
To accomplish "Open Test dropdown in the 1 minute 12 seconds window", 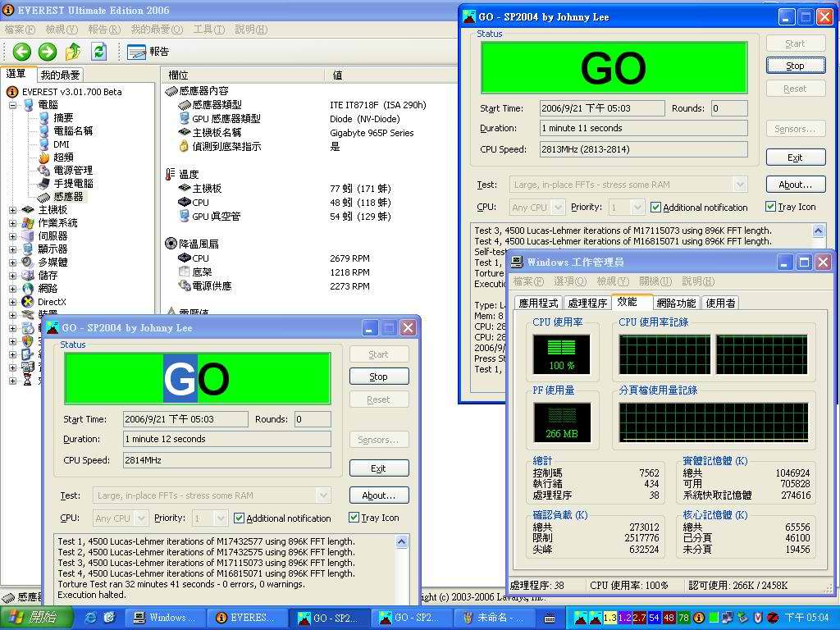I will [323, 495].
